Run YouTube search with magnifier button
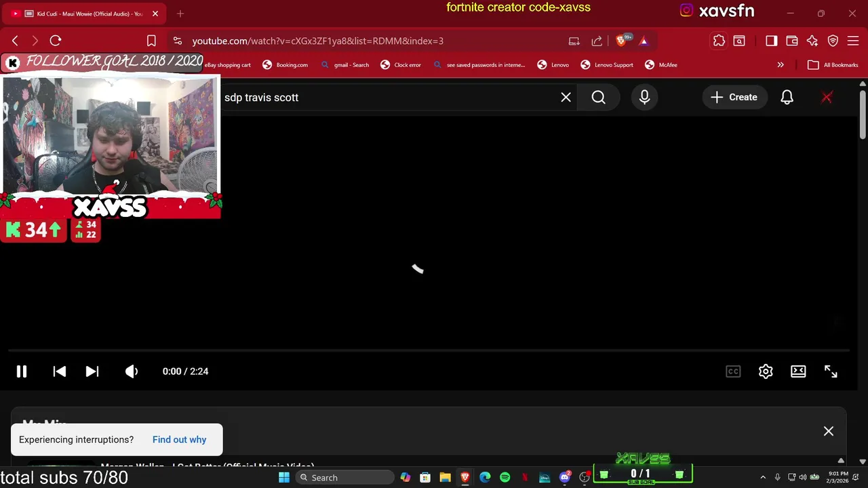 (598, 98)
